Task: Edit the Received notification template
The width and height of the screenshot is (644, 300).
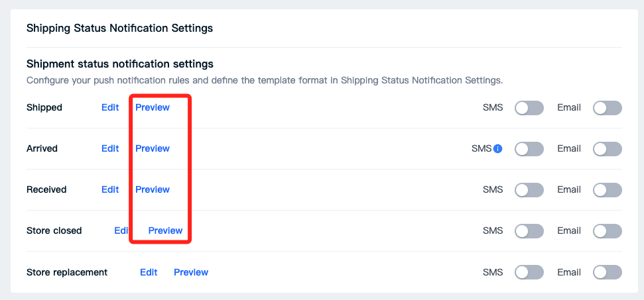Action: [110, 189]
